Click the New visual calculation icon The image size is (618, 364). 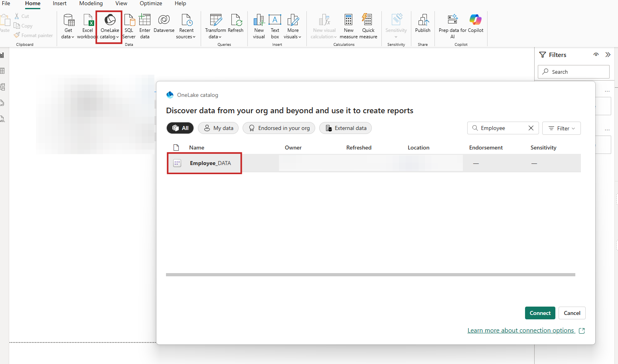click(x=324, y=20)
